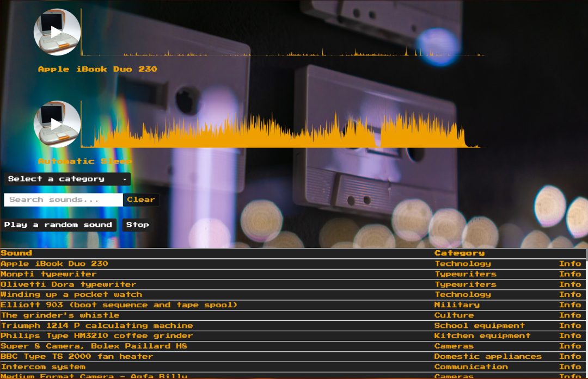The height and width of the screenshot is (379, 588).
Task: Filter by the School equipment category
Action: tap(479, 326)
